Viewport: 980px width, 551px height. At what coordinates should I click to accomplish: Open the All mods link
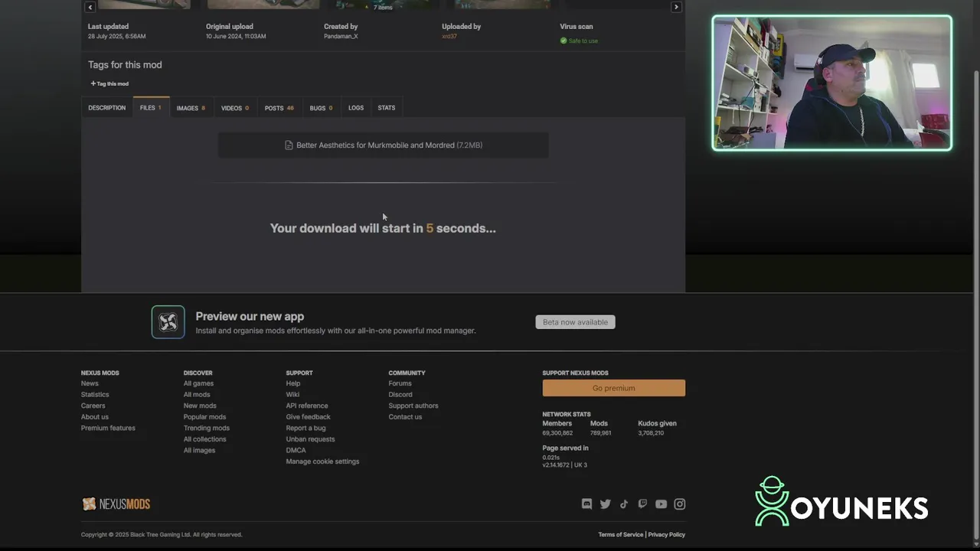coord(197,395)
